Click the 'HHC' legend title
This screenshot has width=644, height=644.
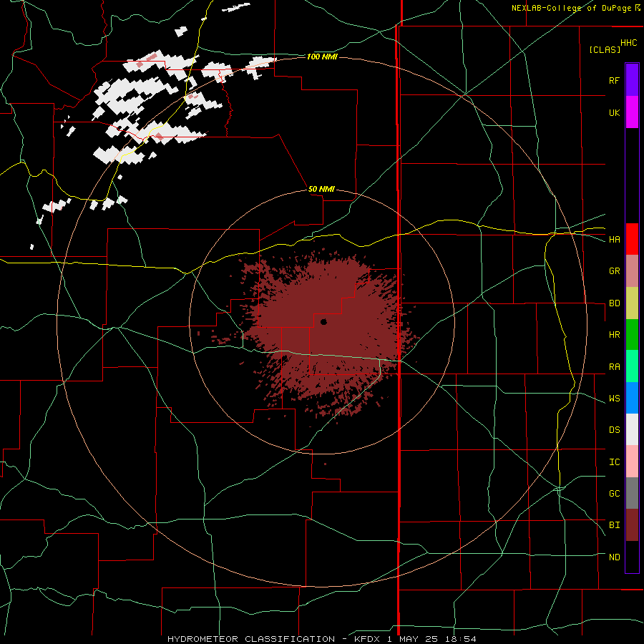(628, 43)
